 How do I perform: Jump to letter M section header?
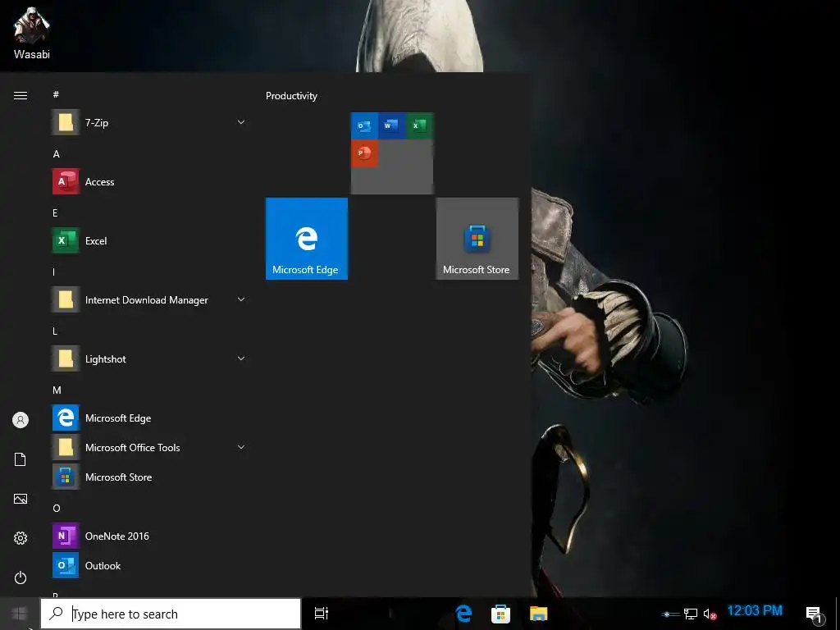click(57, 390)
